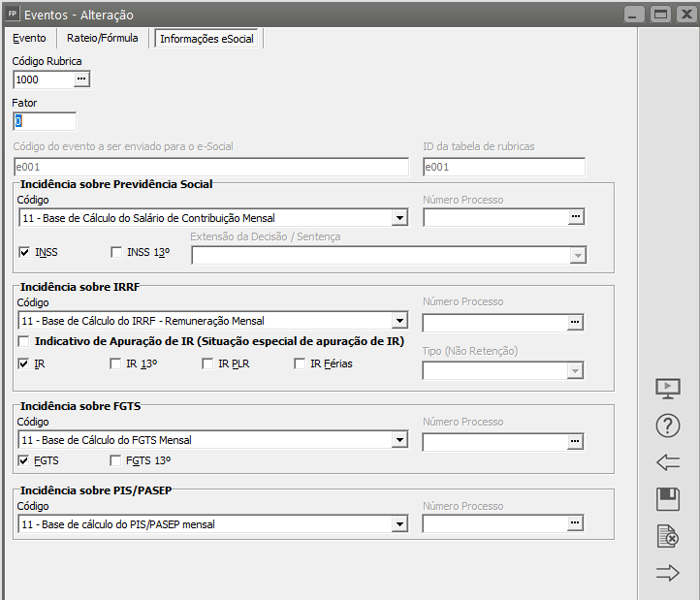Open Previdência Social Número Processo lookup button

click(x=576, y=217)
